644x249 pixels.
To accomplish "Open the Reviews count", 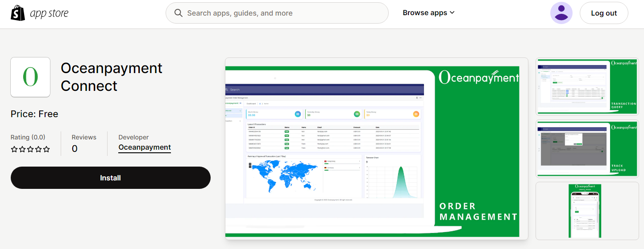I will click(x=75, y=149).
